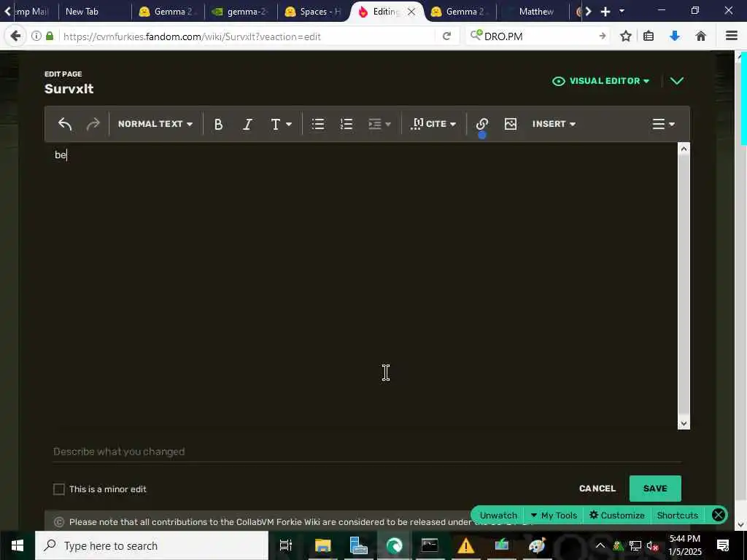Cancel the page edit

click(x=597, y=489)
